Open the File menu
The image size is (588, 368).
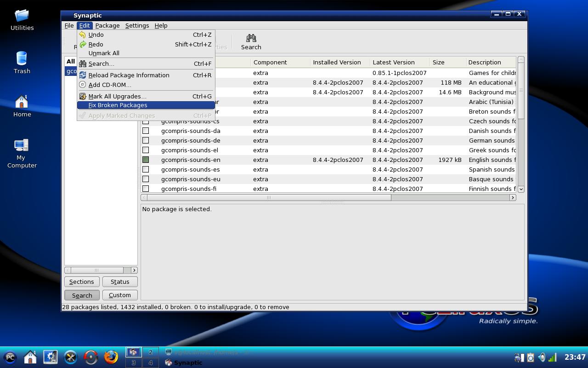(69, 25)
